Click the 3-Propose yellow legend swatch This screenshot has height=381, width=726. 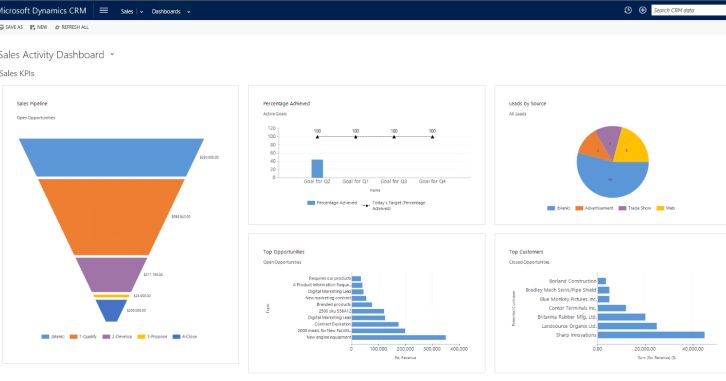click(141, 337)
